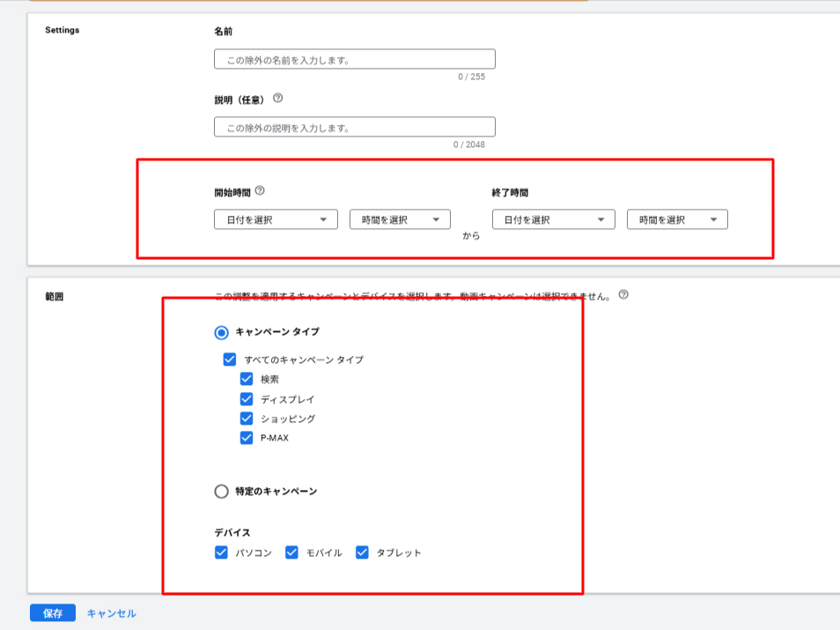Image resolution: width=840 pixels, height=630 pixels.
Task: Uncheck the ショッピング checkbox
Action: 247,419
